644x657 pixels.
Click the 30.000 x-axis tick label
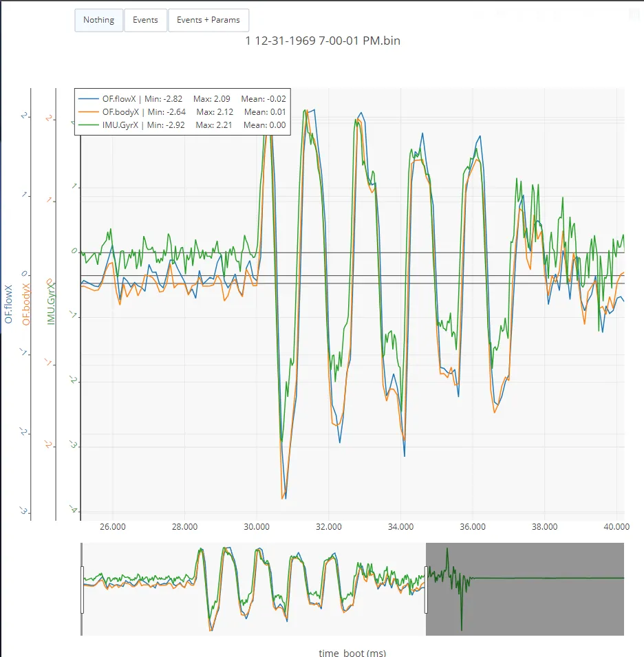pos(257,527)
